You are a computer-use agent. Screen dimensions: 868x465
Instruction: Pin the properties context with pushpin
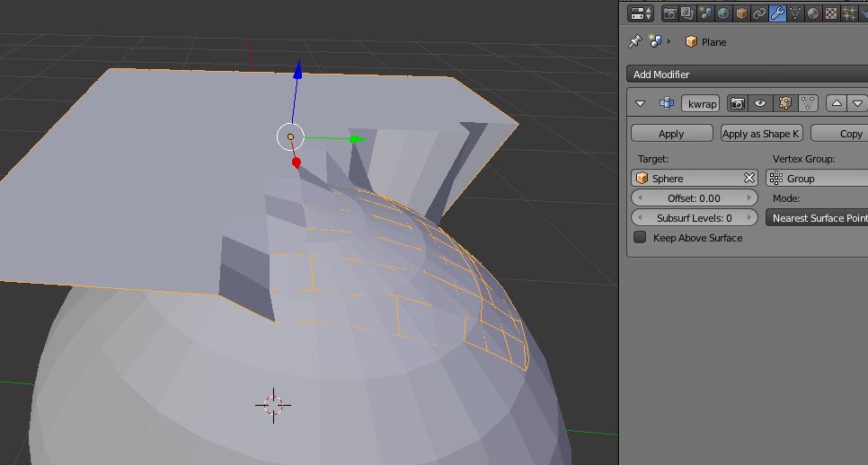click(635, 41)
